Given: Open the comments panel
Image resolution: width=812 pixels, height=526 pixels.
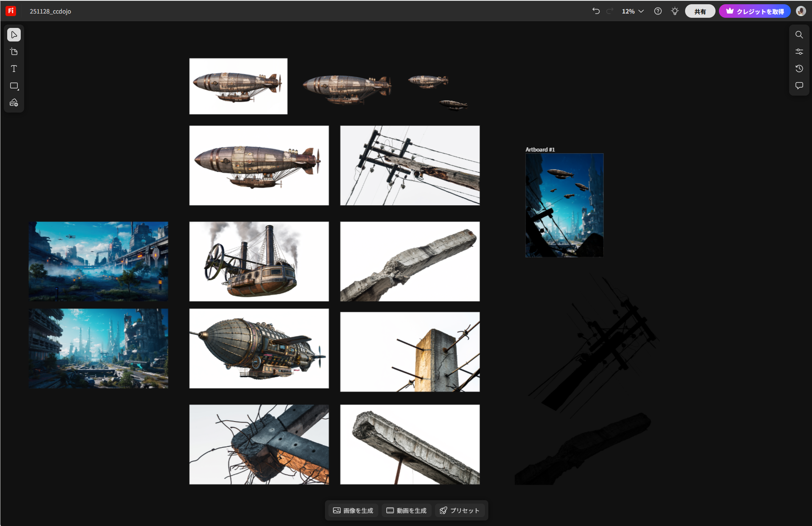Looking at the screenshot, I should tap(799, 85).
